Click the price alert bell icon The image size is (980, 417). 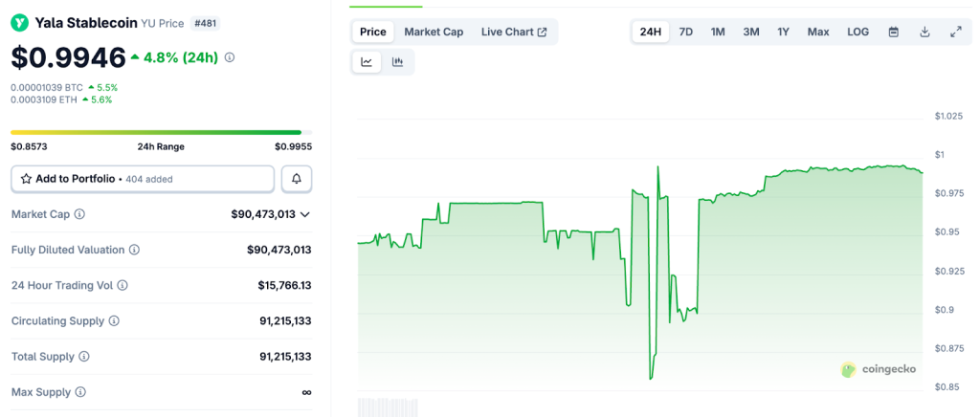(297, 179)
